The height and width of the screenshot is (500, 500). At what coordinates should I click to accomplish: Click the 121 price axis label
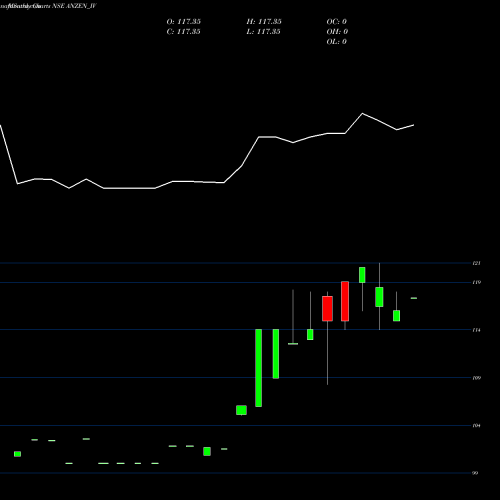point(477,263)
